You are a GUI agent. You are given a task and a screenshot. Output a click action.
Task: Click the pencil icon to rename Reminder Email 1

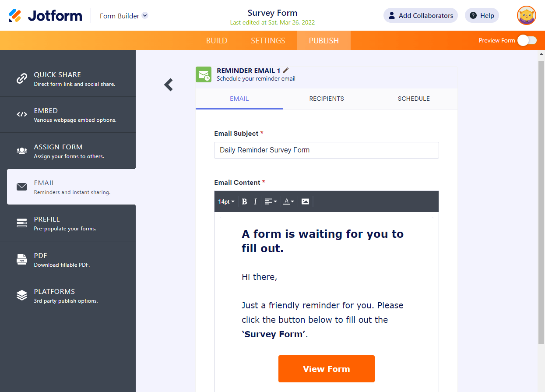click(286, 71)
